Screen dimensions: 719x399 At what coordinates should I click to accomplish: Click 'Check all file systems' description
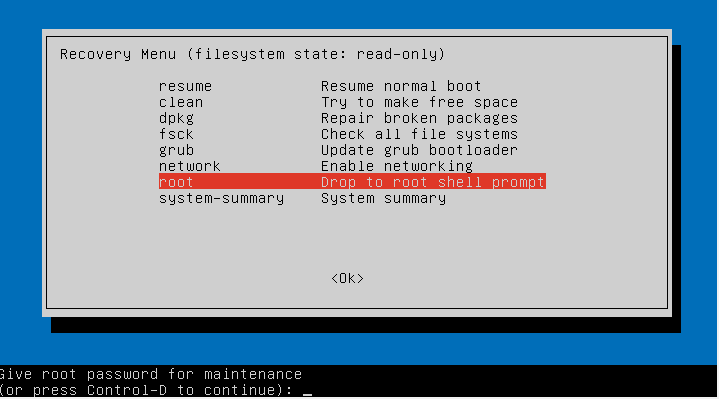click(419, 134)
